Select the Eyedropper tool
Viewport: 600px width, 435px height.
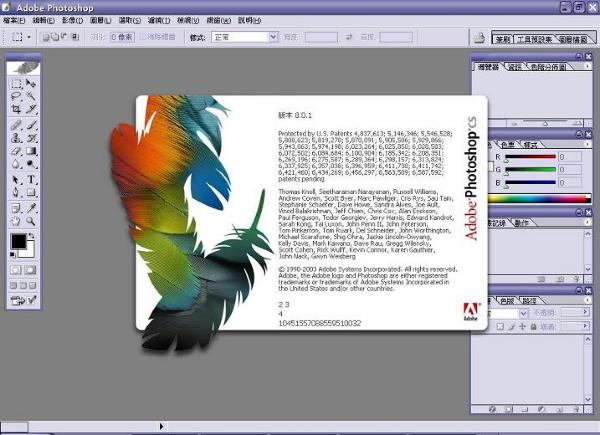tap(31, 208)
